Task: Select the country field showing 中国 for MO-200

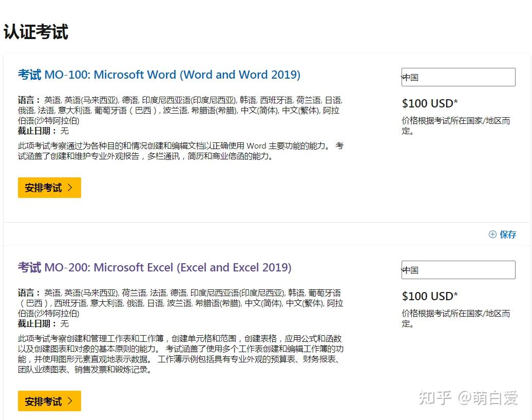Action: coord(458,269)
